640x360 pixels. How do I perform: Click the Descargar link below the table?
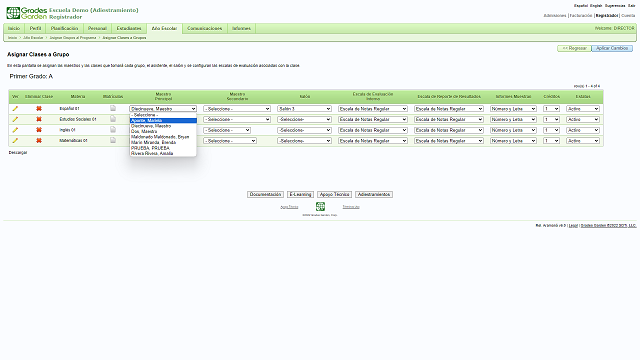pos(18,152)
